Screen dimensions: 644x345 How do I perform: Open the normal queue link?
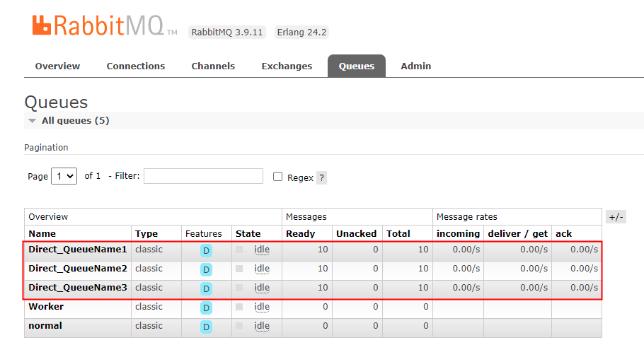(45, 326)
